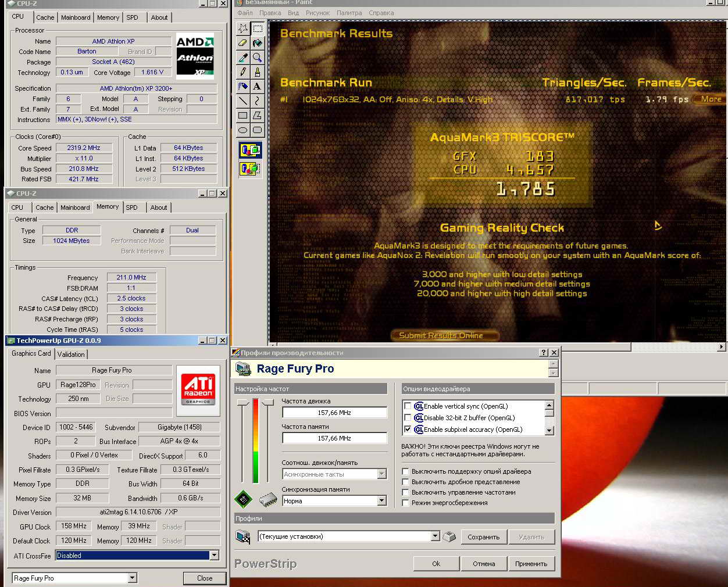Click the green GPU chip icon in PowerStrip

pyautogui.click(x=243, y=499)
